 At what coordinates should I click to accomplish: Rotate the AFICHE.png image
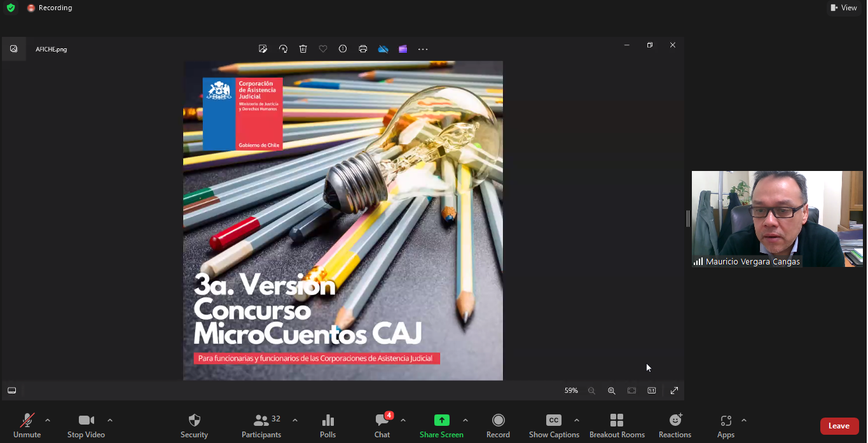[x=283, y=49]
